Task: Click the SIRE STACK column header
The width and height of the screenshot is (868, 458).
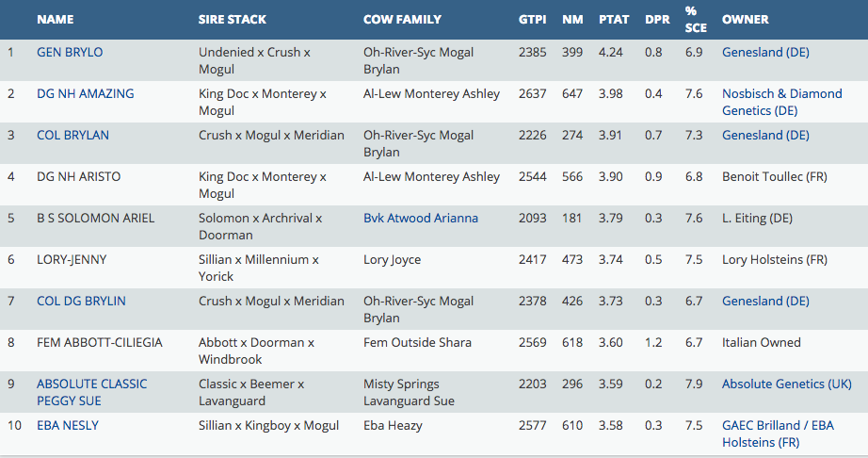Action: pyautogui.click(x=233, y=20)
